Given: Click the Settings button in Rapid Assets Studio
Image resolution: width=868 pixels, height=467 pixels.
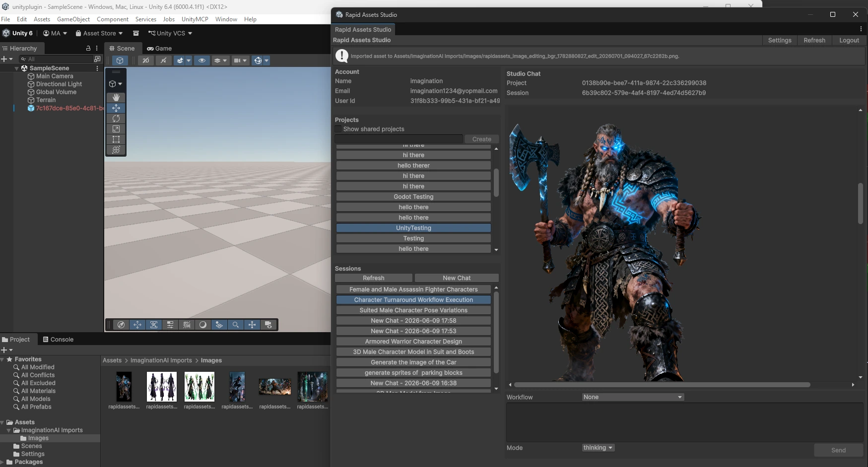Looking at the screenshot, I should coord(780,40).
